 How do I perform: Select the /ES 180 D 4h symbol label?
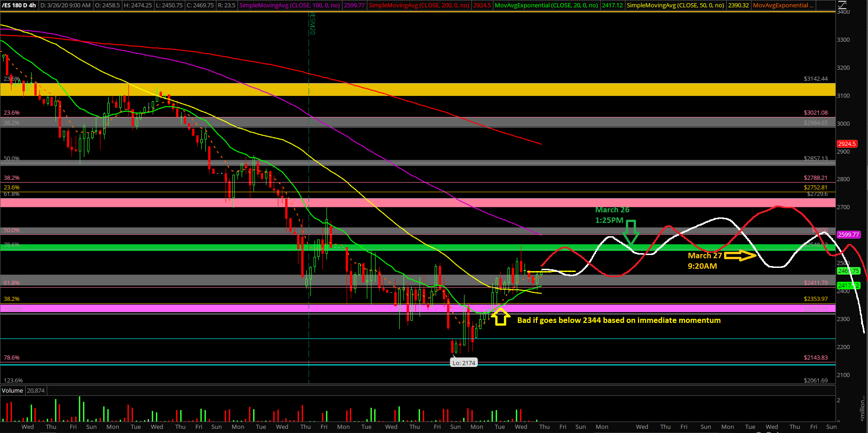click(19, 5)
